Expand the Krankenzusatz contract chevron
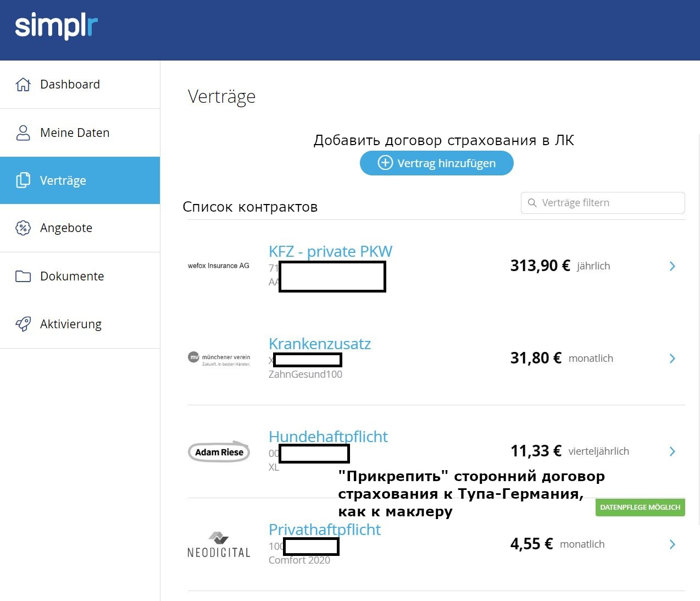 [672, 359]
